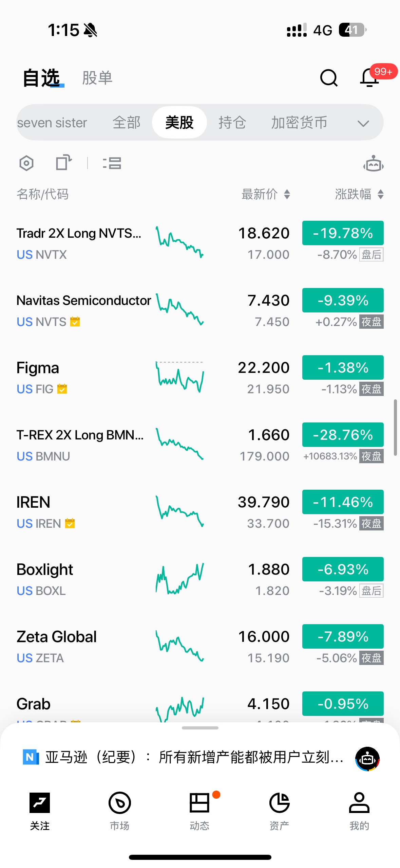Select the 加密货币 crypto filter
Image resolution: width=400 pixels, height=868 pixels.
pos(299,123)
